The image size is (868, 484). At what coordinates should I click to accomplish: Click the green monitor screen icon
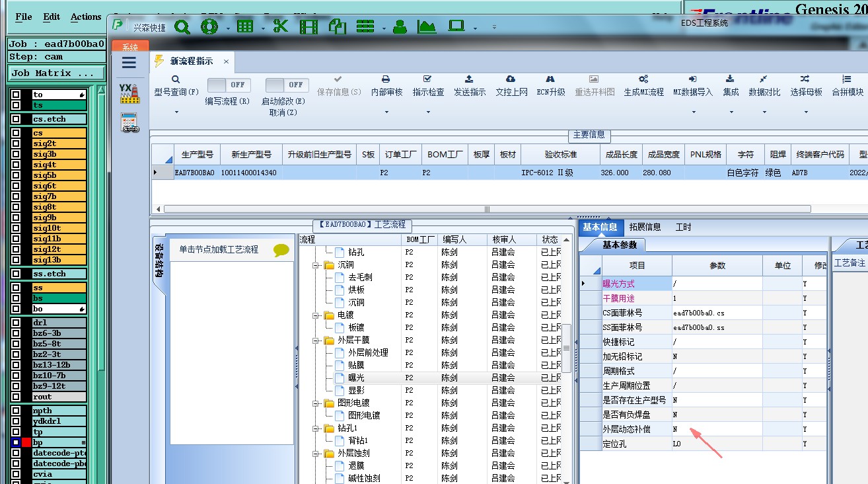point(456,26)
